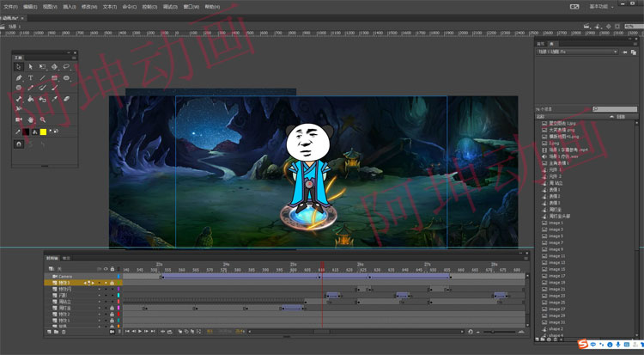
Task: Select the PolyStar tool
Action: [x=19, y=88]
